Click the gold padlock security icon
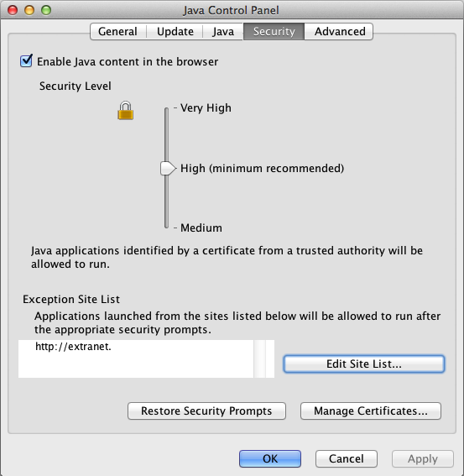 point(125,111)
